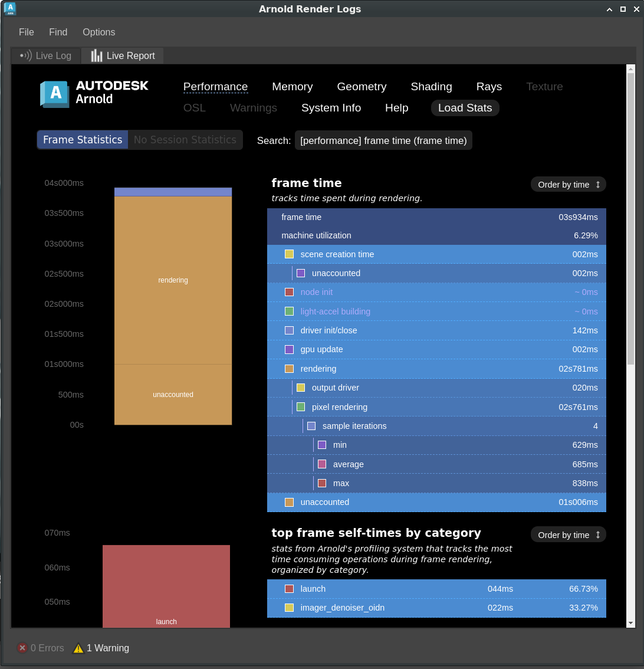Select the Frame Statistics toggle
The width and height of the screenshot is (644, 669).
[x=83, y=140]
